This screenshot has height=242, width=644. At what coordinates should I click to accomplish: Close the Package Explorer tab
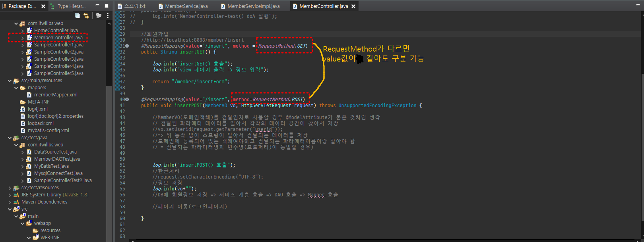coord(43,6)
